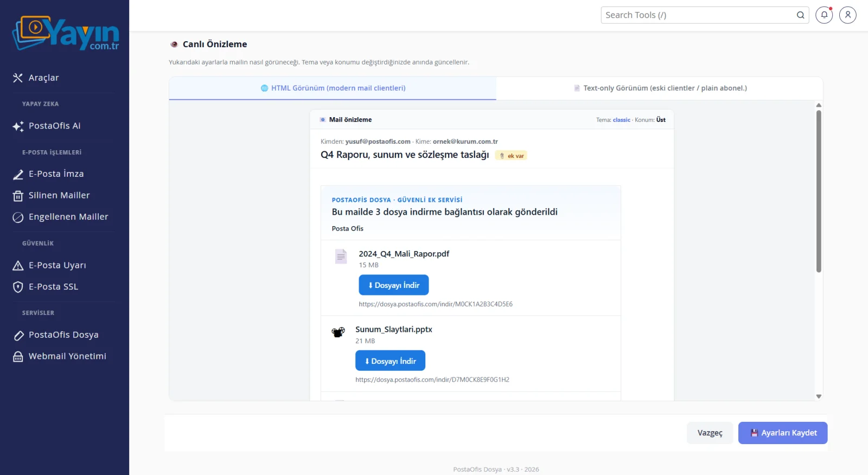Click the presentation icon for Sunum_Slaytlari.pptx
This screenshot has height=475, width=868.
[x=338, y=332]
